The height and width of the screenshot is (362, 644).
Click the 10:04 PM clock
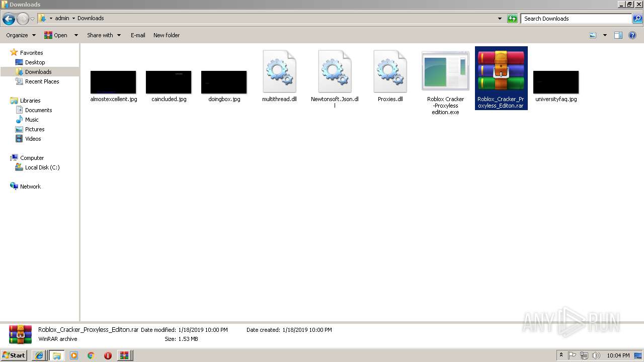tap(618, 355)
